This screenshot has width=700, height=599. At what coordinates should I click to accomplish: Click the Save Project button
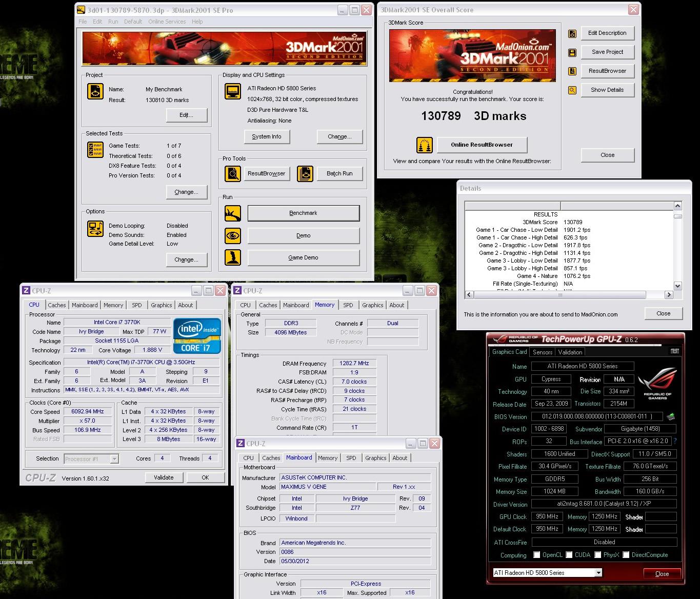click(x=608, y=52)
